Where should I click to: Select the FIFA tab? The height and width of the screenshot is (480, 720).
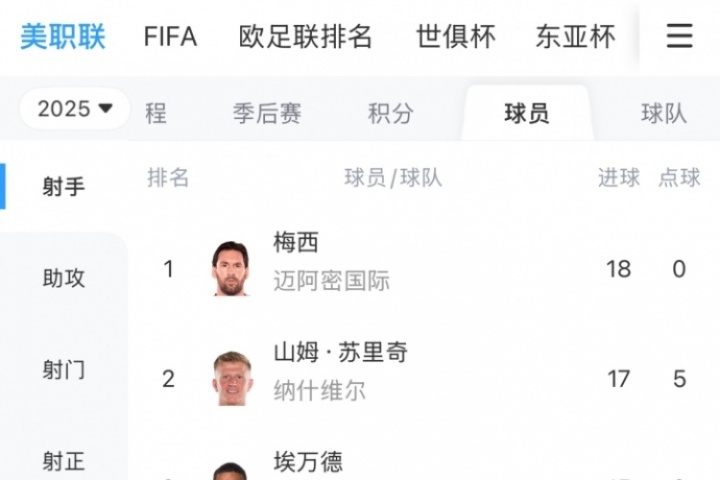(x=170, y=37)
